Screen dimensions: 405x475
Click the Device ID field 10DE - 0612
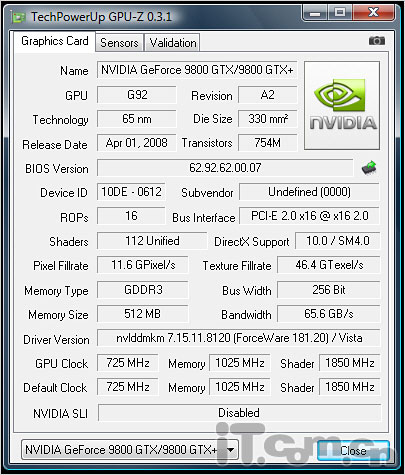coord(131,192)
